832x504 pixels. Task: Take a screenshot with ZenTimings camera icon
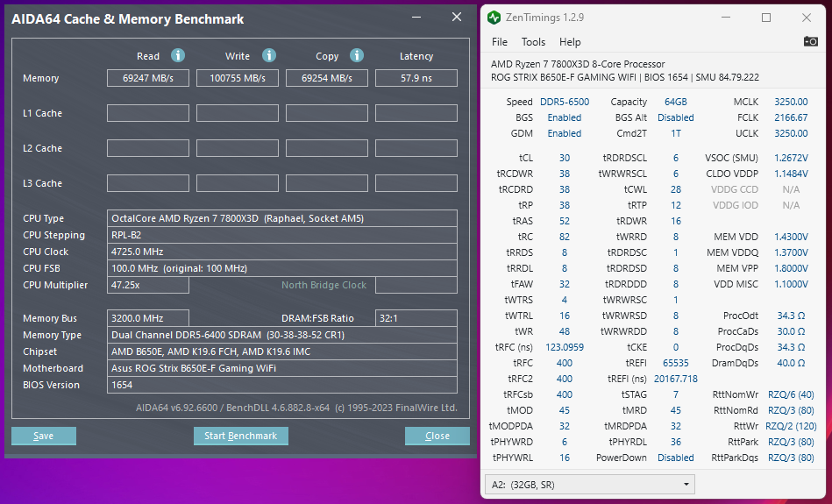tap(810, 41)
